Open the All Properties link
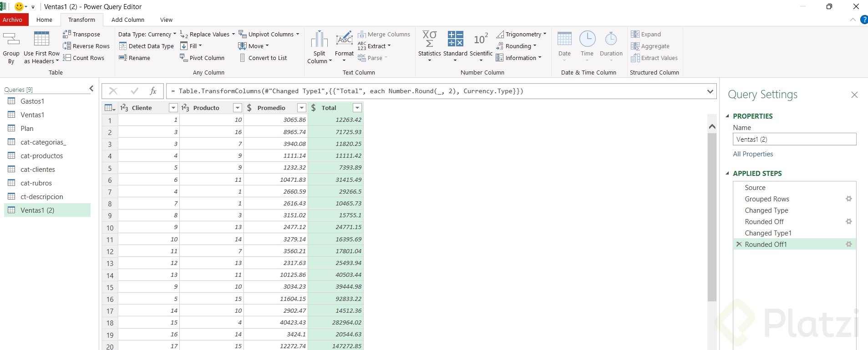Image resolution: width=868 pixels, height=350 pixels. (x=753, y=154)
